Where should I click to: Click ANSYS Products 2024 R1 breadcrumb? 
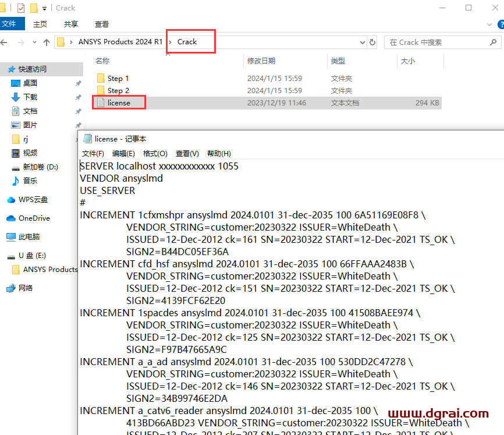[120, 42]
